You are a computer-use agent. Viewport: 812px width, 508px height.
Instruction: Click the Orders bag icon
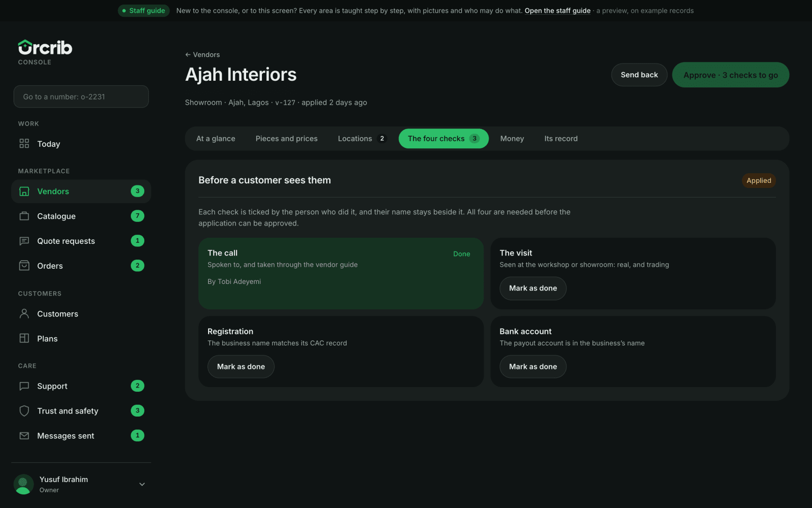(x=24, y=266)
